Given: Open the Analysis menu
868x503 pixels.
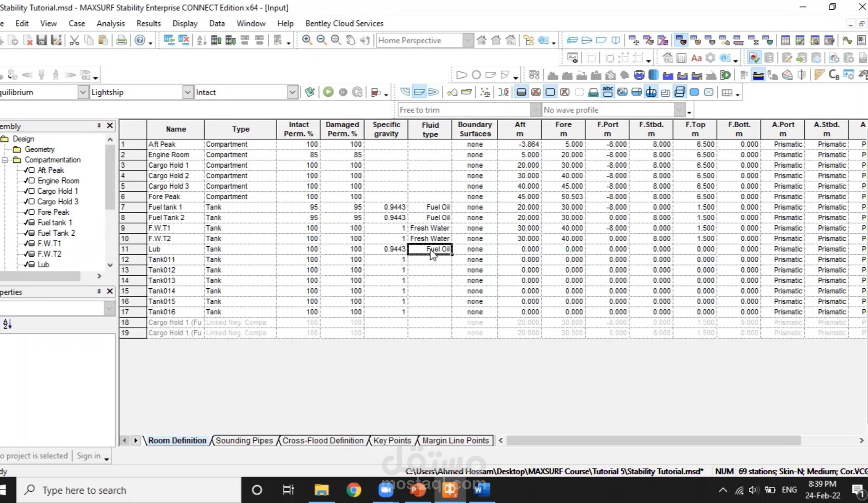Looking at the screenshot, I should [x=110, y=23].
